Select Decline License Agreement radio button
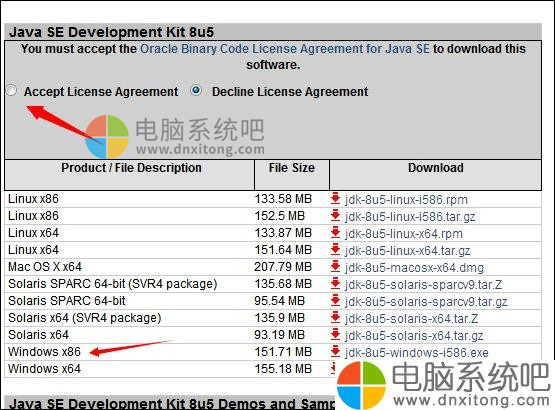 196,91
